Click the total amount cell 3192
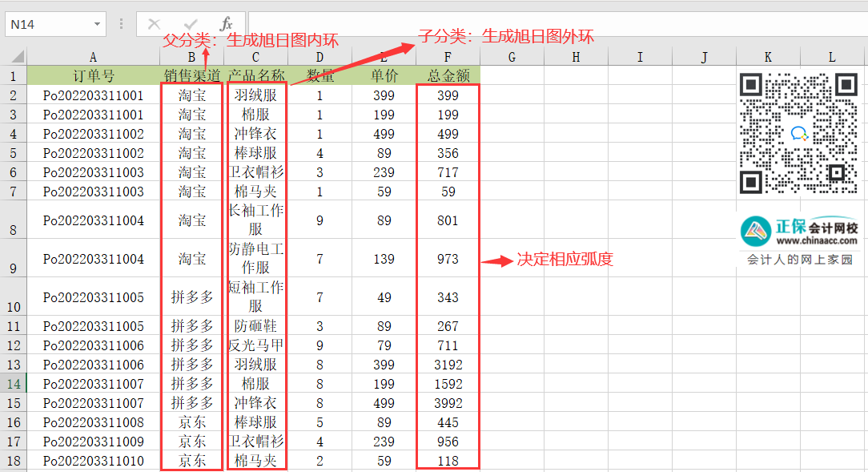Viewport: 868px width, 472px height. point(448,365)
